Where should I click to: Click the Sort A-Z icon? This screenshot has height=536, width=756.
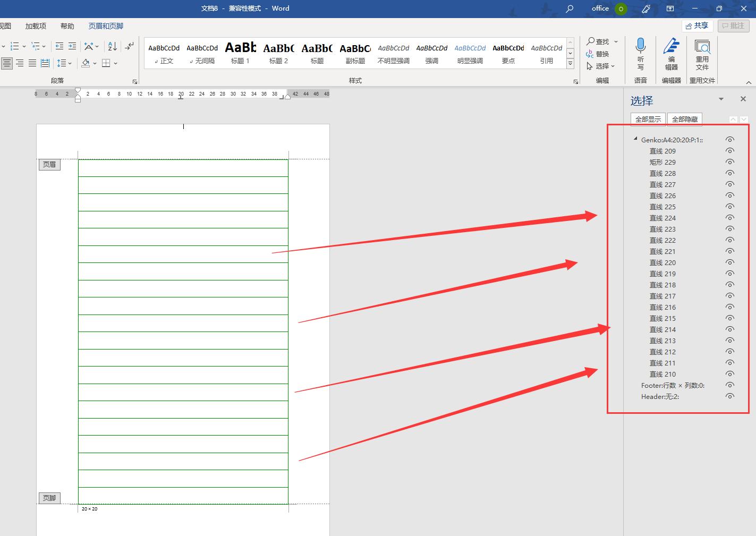(112, 46)
